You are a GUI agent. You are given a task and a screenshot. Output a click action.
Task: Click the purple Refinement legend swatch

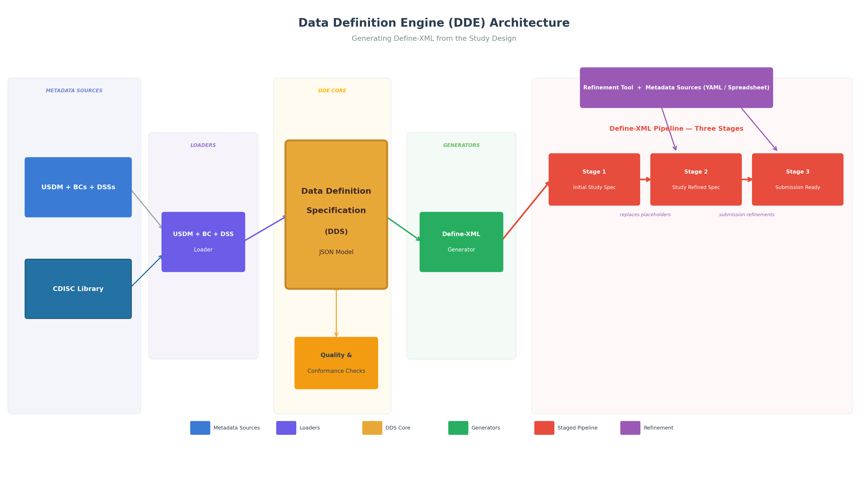point(630,428)
